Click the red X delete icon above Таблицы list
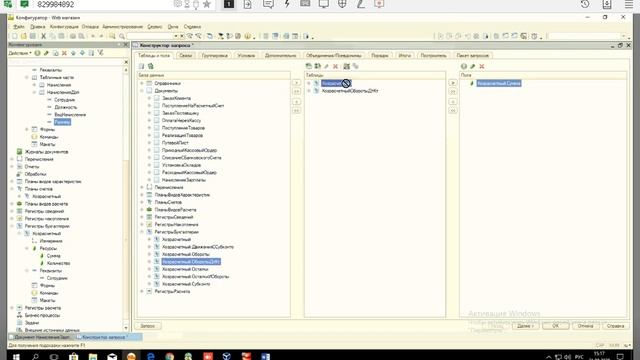 336,66
